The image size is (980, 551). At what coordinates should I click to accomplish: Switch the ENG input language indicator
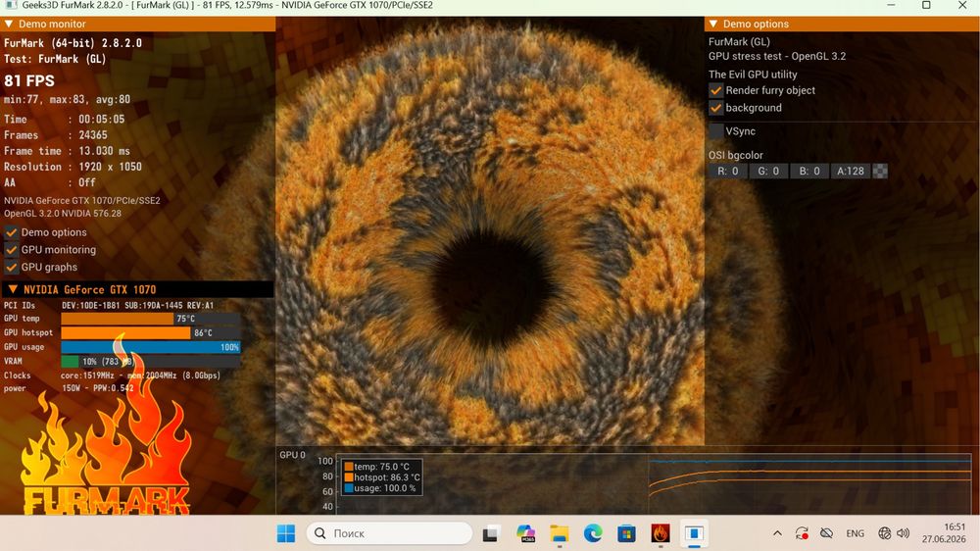855,533
